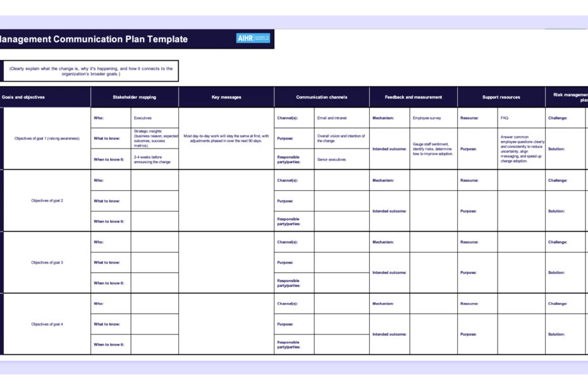Click 'Challenge:' label in goal 1 row

pos(558,118)
